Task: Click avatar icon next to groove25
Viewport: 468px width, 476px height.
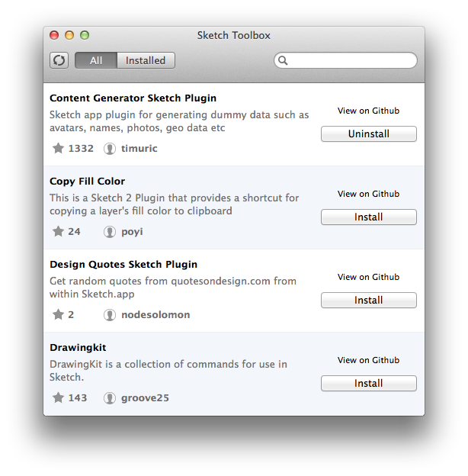Action: click(x=110, y=398)
